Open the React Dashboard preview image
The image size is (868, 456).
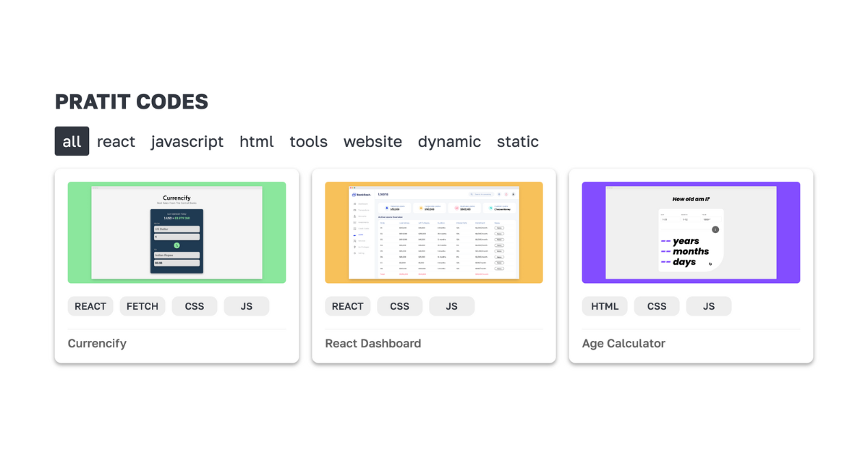(434, 232)
